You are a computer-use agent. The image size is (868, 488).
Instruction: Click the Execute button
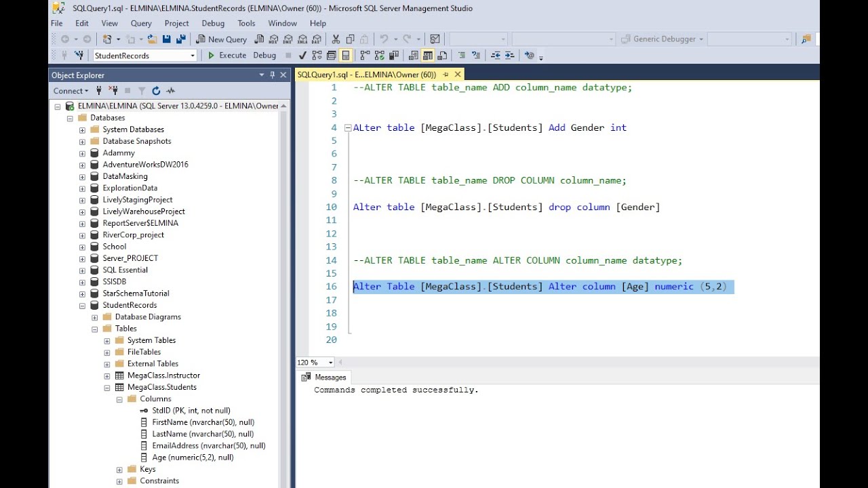227,56
